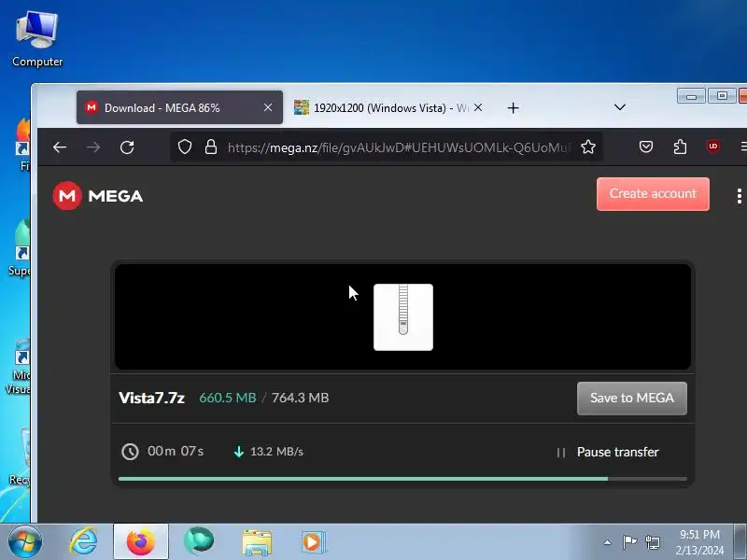Open the green globe browser on taskbar
The image size is (747, 560).
point(199,541)
